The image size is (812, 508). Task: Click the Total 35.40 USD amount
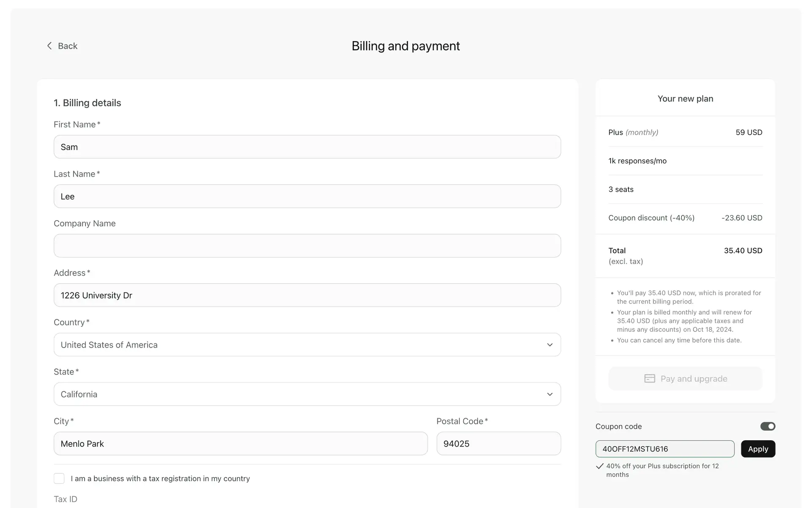743,251
